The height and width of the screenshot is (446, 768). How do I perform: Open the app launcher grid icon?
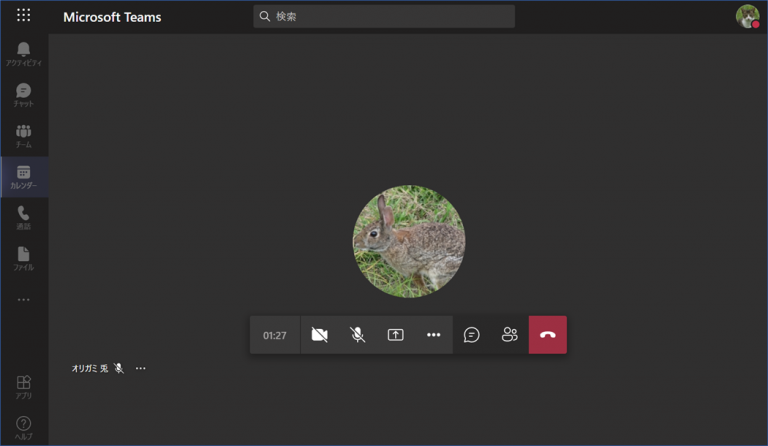coord(24,15)
